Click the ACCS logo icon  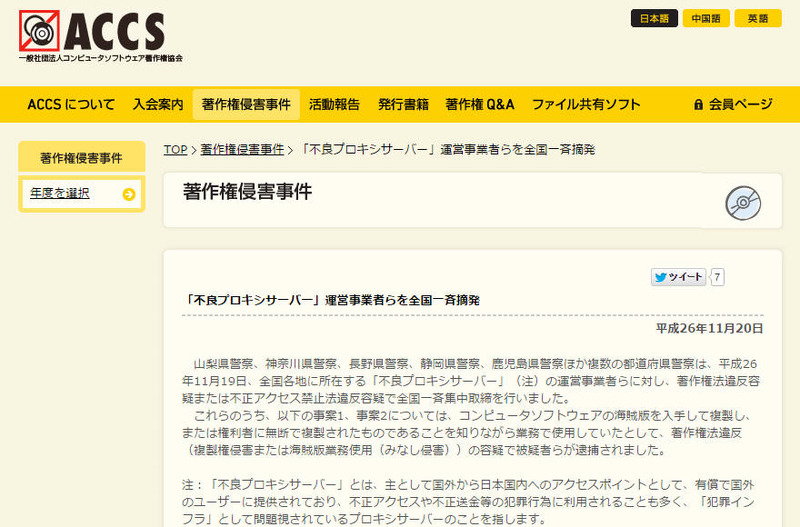coord(40,33)
